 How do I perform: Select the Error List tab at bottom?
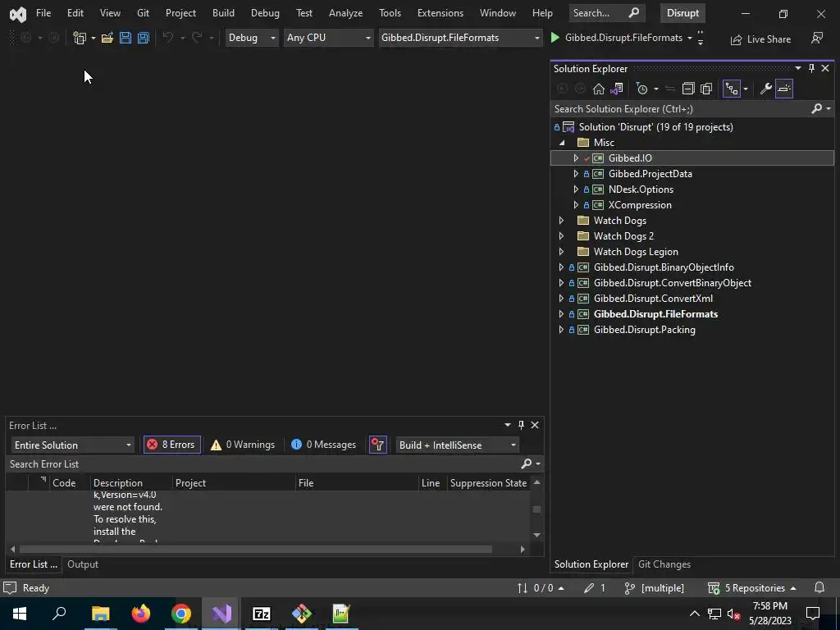pos(33,564)
